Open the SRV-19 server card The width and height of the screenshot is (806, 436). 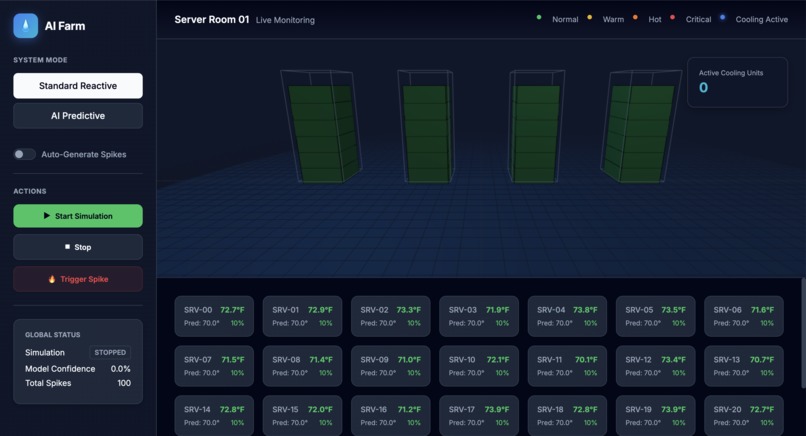655,415
